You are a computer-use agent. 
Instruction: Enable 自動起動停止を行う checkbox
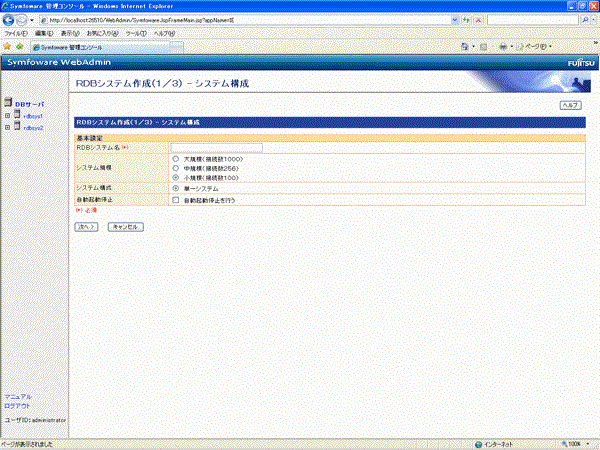pyautogui.click(x=176, y=200)
